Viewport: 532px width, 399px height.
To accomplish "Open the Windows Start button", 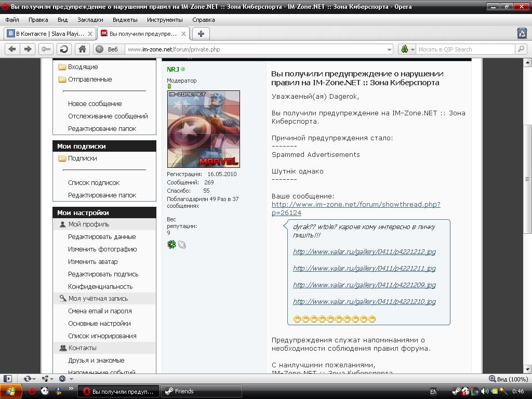I will (x=11, y=392).
